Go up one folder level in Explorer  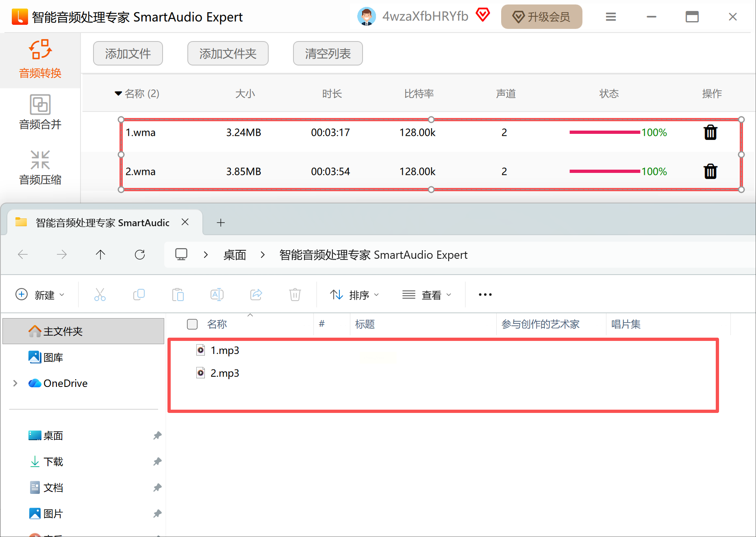pos(100,255)
